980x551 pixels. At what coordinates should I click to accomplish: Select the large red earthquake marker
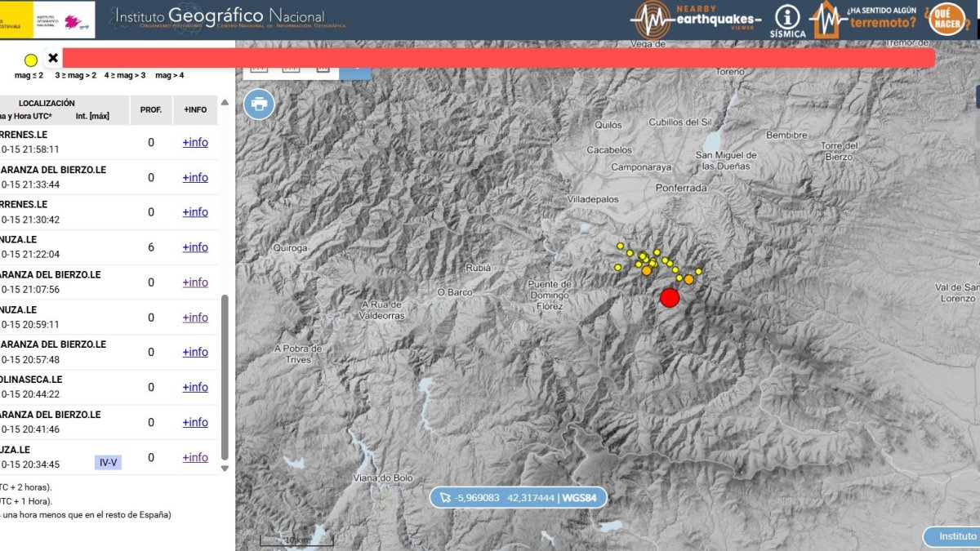[x=670, y=298]
